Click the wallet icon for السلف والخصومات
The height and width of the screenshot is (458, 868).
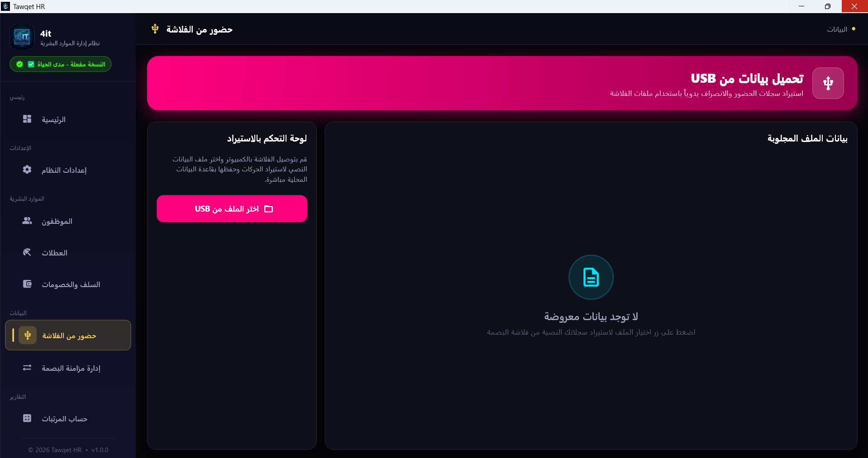(x=27, y=284)
